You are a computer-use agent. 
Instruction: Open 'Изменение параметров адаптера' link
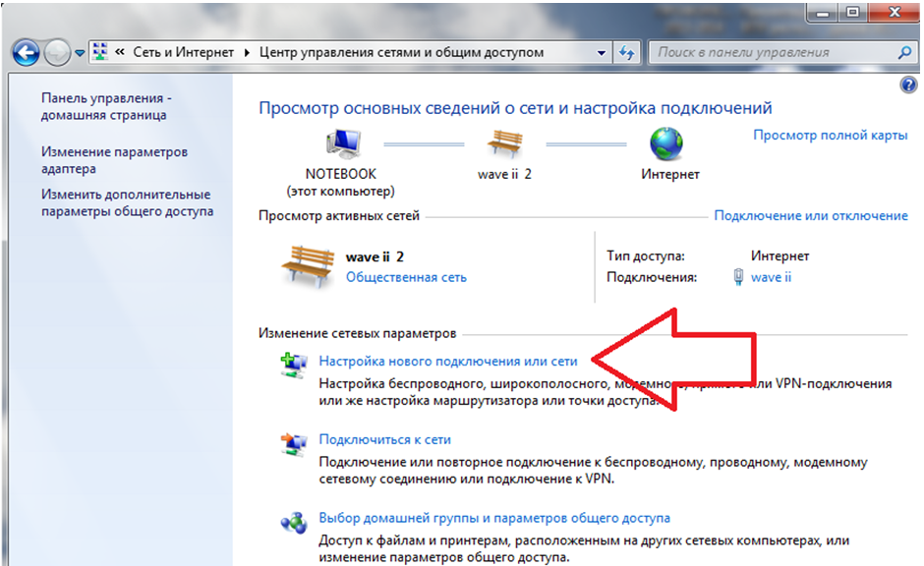click(114, 160)
